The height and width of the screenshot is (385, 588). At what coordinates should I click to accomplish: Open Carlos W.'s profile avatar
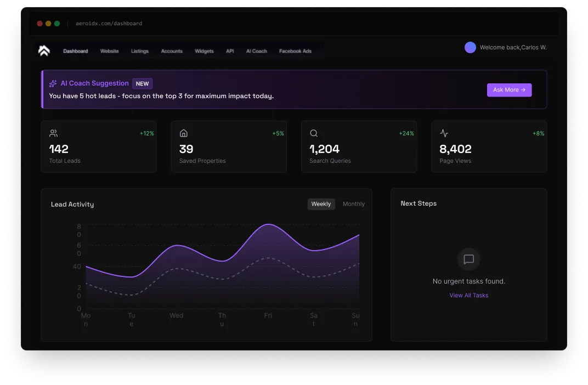tap(470, 47)
